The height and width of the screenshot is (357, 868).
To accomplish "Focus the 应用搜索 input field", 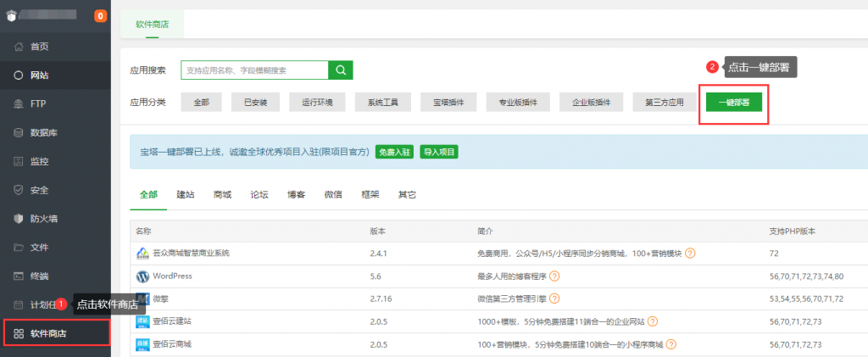I will point(254,70).
